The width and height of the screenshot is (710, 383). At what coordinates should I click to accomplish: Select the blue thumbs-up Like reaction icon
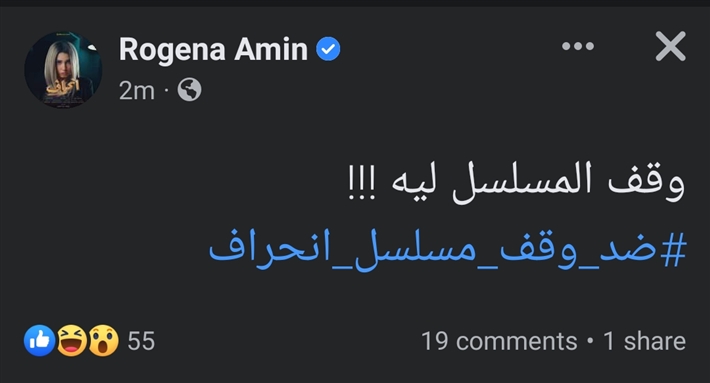click(x=39, y=340)
